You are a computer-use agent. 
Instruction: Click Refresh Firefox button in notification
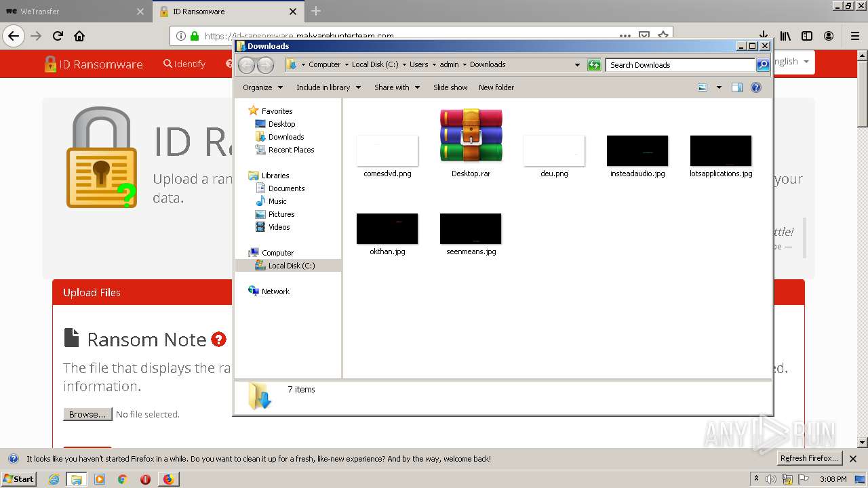[x=809, y=458]
